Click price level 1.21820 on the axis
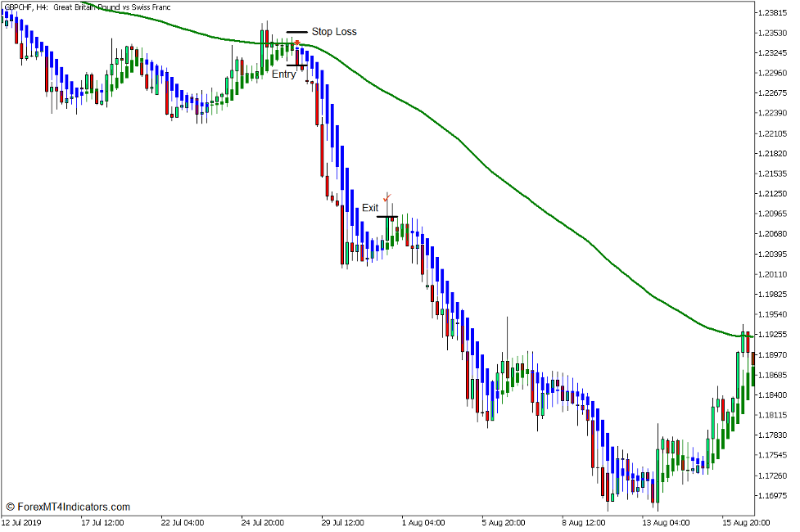Screen dimensions: 800x532 pyautogui.click(x=772, y=154)
